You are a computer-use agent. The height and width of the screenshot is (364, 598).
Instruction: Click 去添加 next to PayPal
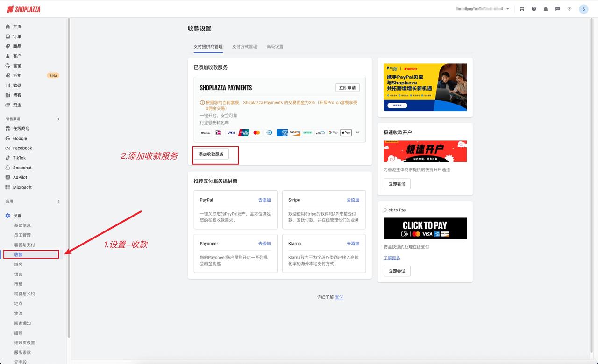[264, 200]
